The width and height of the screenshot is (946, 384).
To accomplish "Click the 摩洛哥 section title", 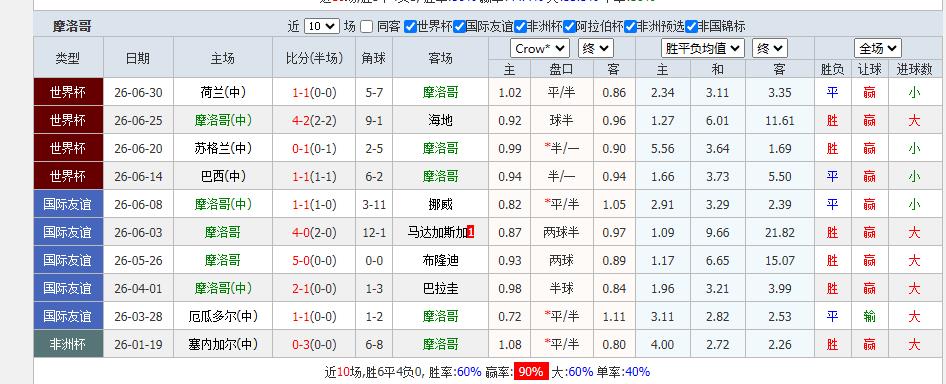I will [72, 27].
